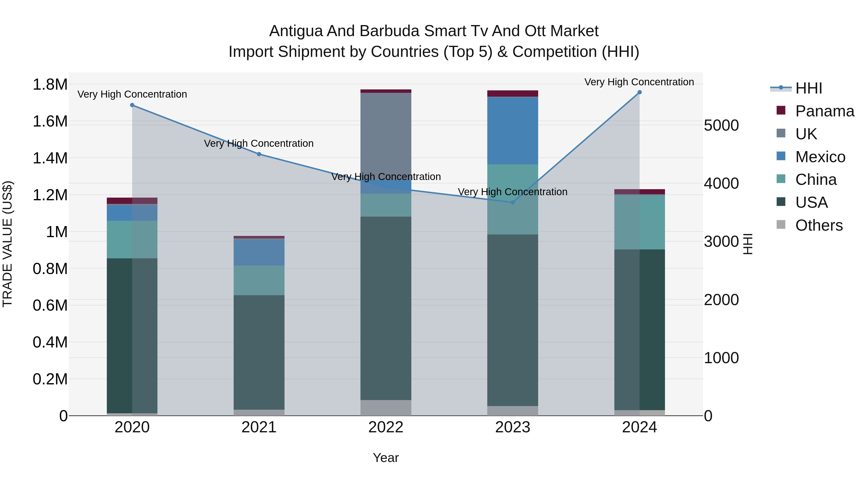868x488 pixels.
Task: Toggle the Mexico legend entry
Action: pos(811,157)
